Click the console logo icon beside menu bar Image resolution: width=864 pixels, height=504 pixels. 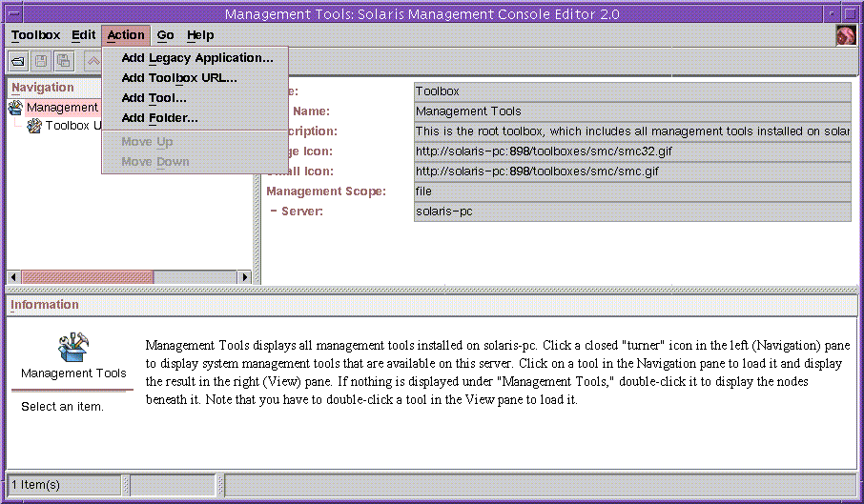coord(846,35)
